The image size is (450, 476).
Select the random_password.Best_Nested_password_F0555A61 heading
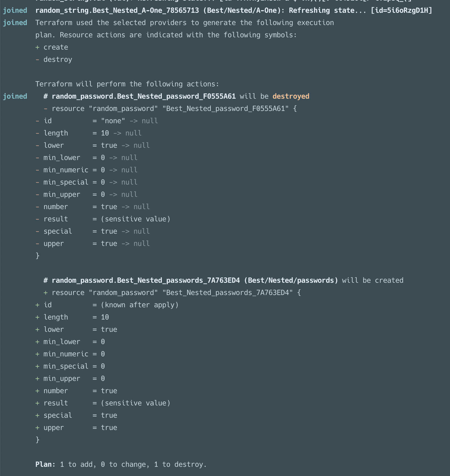143,96
